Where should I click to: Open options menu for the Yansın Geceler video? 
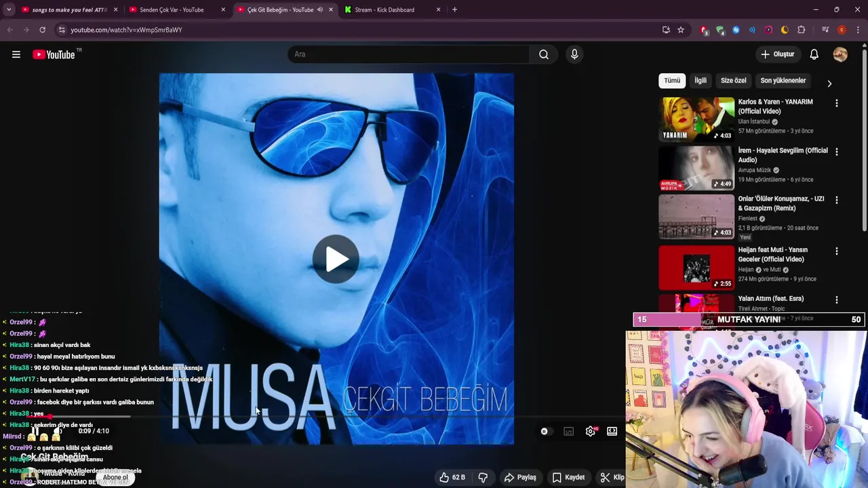pos(836,251)
